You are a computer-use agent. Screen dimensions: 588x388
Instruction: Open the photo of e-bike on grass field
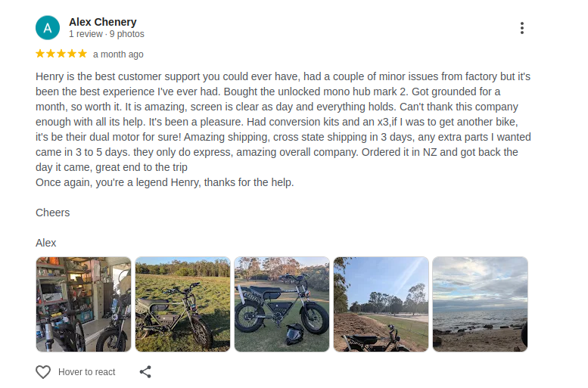point(182,304)
